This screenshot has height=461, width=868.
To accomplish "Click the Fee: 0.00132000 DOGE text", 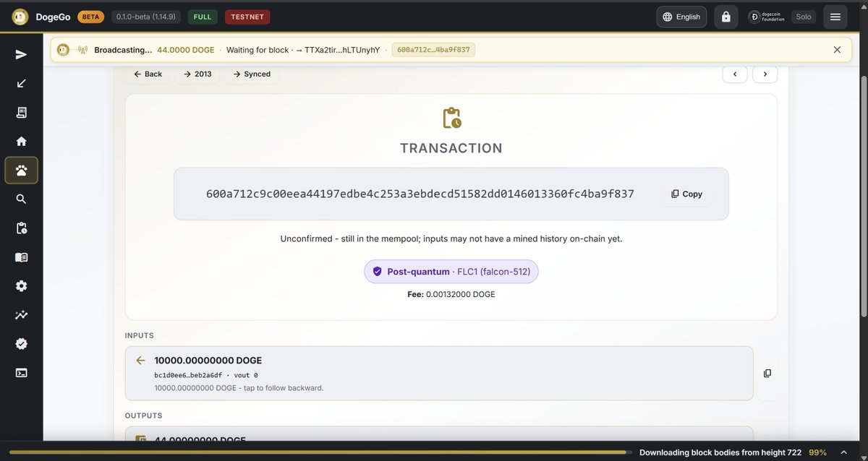I will coord(451,294).
